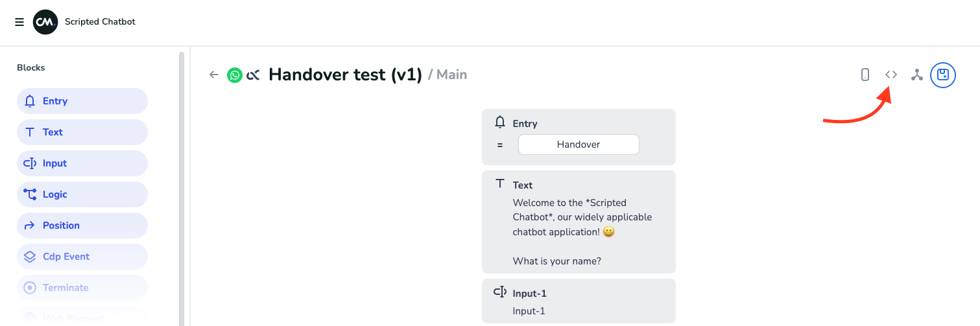Save the flow with disk icon

click(x=943, y=75)
